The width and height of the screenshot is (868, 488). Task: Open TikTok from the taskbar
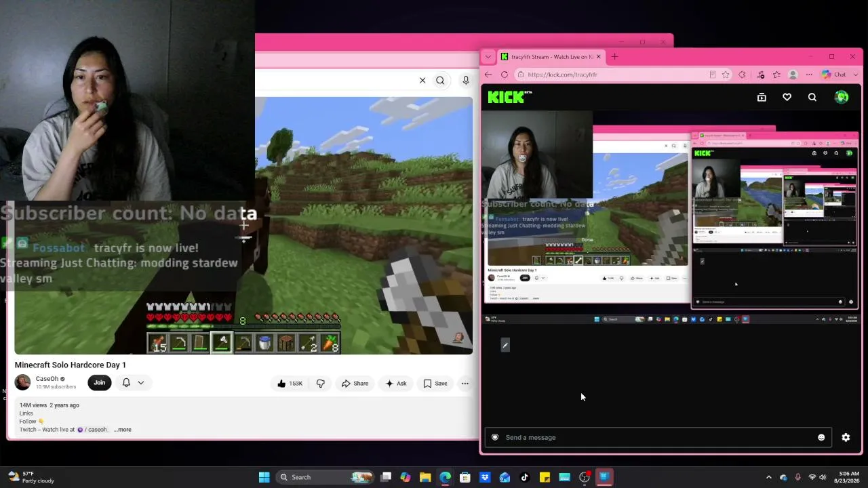pos(524,477)
